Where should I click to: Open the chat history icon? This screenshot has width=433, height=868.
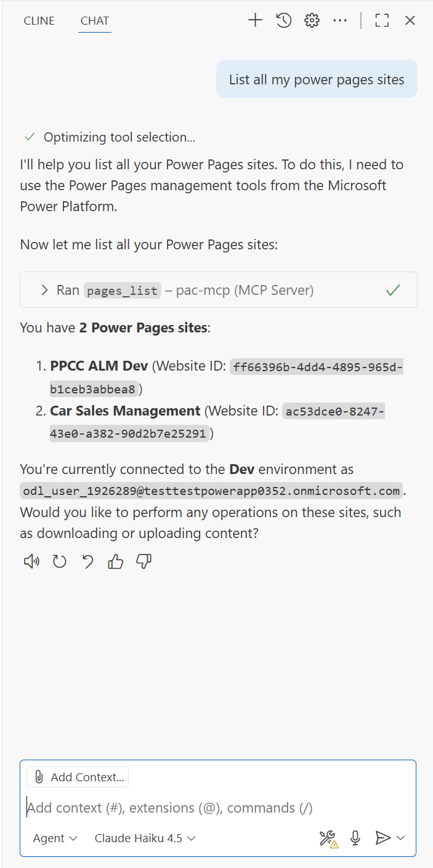pyautogui.click(x=283, y=20)
